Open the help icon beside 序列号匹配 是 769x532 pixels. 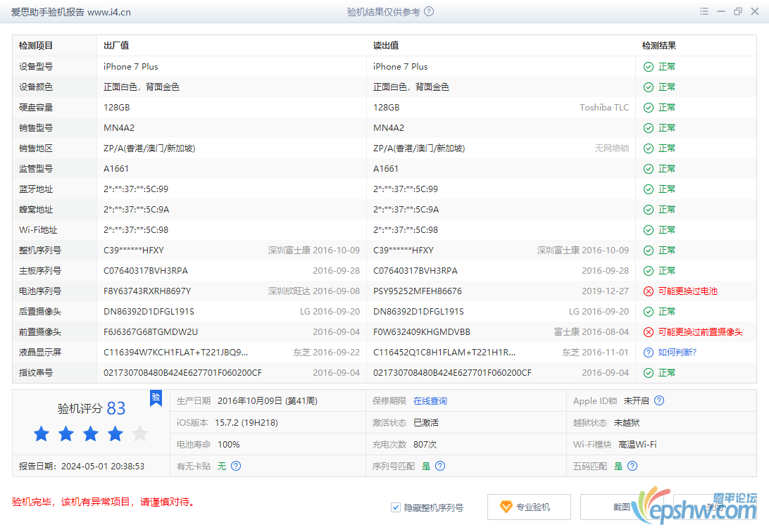coord(440,466)
